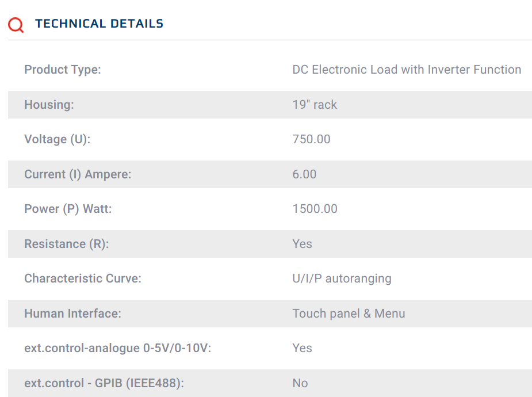Click the ext.control-analogue 0-5V/0-10V label

pos(117,348)
